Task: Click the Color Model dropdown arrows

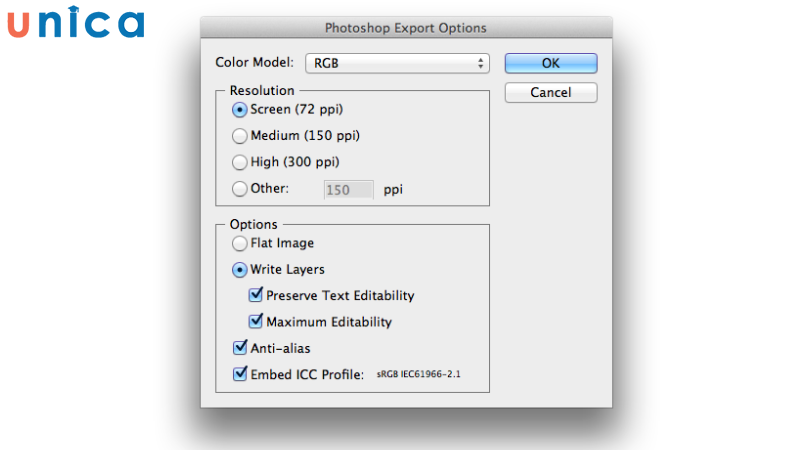Action: coord(481,63)
